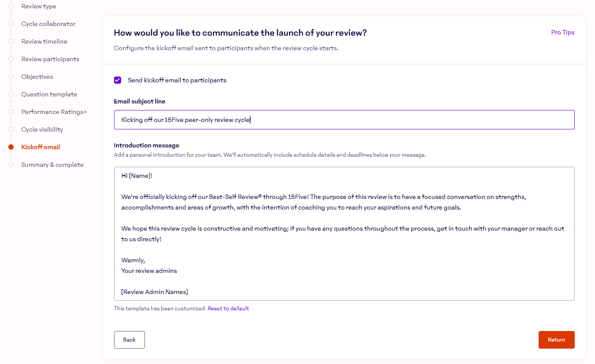
Task: Open the Pro Tips link
Action: (562, 32)
